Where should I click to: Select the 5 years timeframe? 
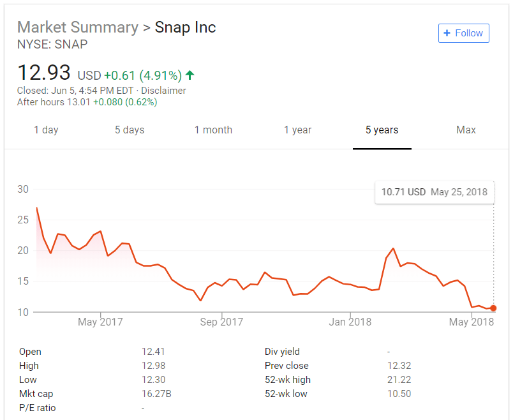[382, 130]
